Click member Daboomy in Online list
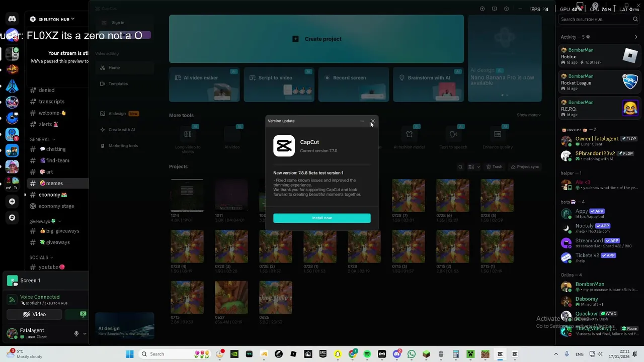The image size is (644, 362). (x=599, y=301)
